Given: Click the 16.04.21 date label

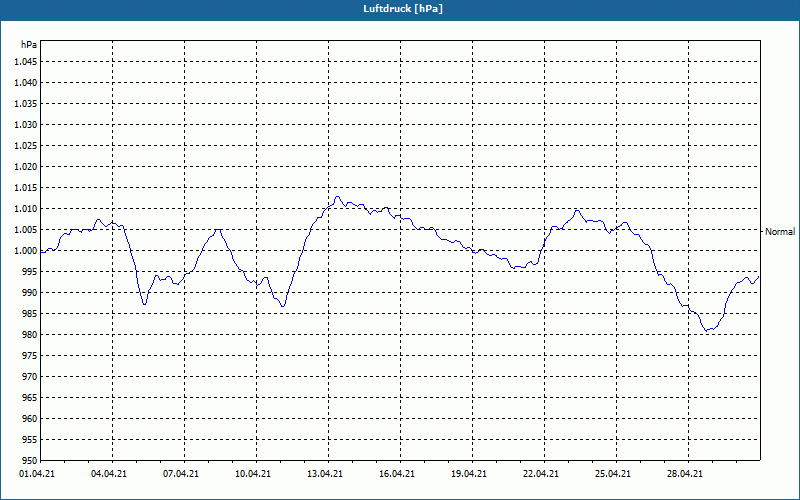Looking at the screenshot, I should tap(397, 474).
